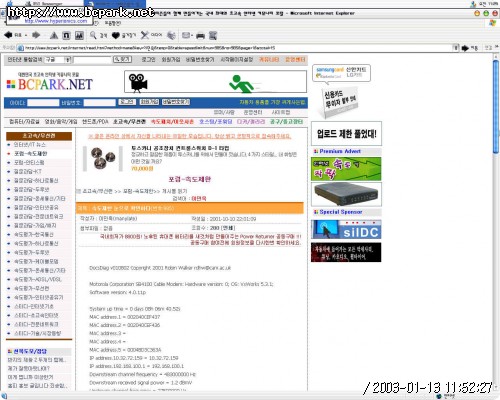Click the last toolbar icon after the printer
Viewport: 500px width, 400px height.
tap(213, 35)
